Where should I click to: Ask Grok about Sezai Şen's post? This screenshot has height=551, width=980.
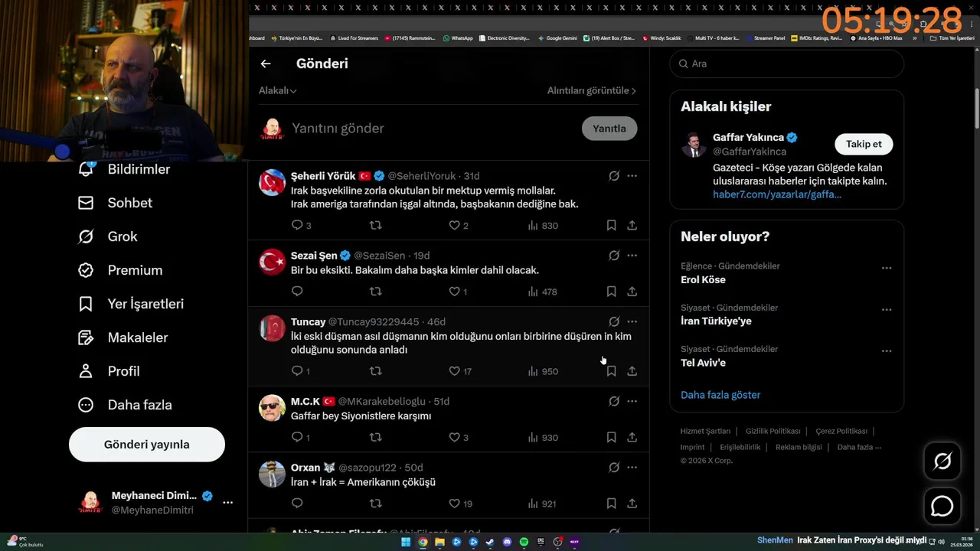(614, 256)
